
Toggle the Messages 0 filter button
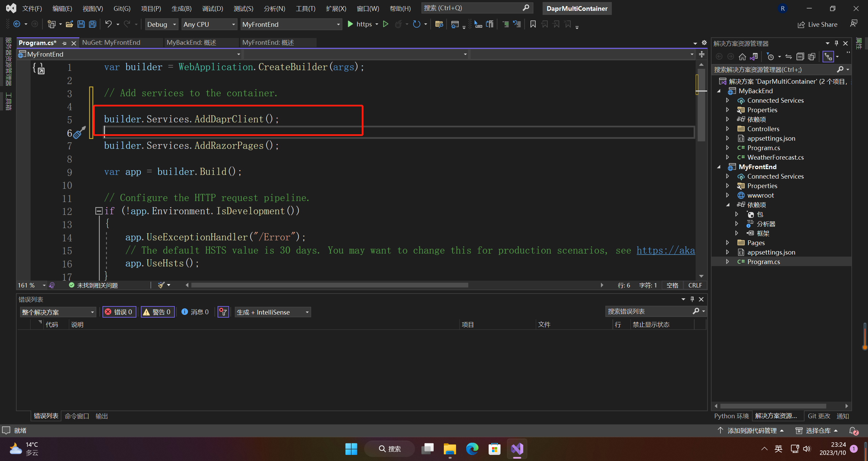(195, 312)
